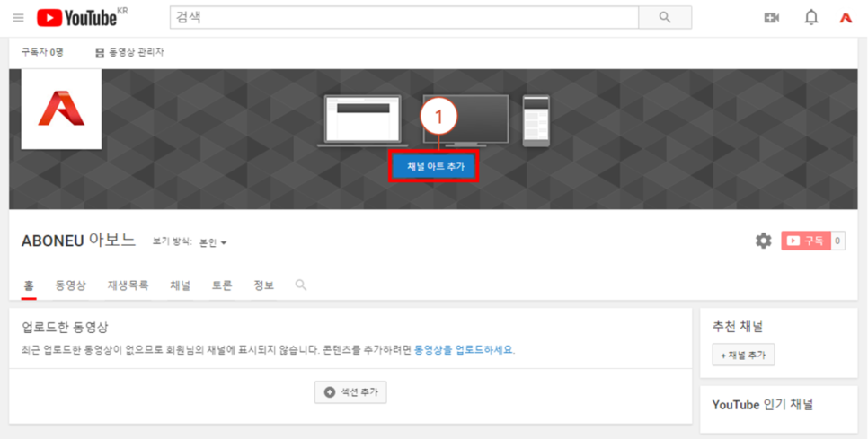Open channel settings gear
Viewport: 868px width, 439px height.
[x=764, y=241]
